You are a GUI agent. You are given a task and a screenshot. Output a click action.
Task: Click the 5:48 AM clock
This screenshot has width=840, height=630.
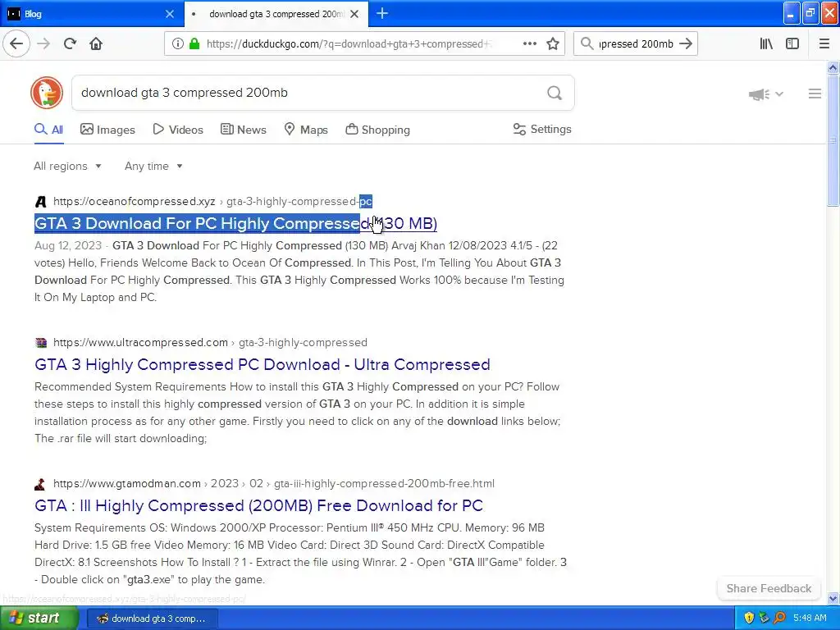(810, 619)
